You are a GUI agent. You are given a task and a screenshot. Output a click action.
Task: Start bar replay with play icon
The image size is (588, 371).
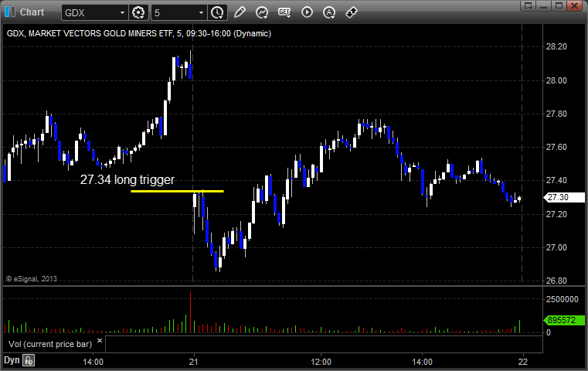(307, 12)
